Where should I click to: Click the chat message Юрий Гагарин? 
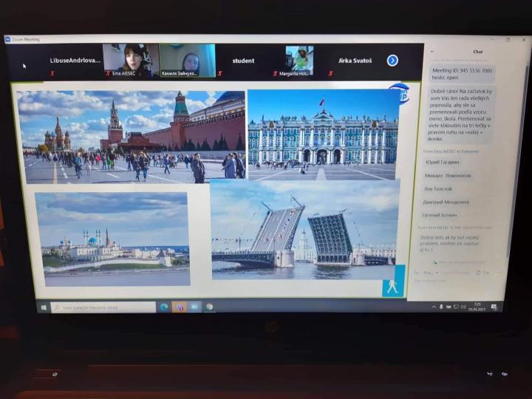click(x=443, y=162)
